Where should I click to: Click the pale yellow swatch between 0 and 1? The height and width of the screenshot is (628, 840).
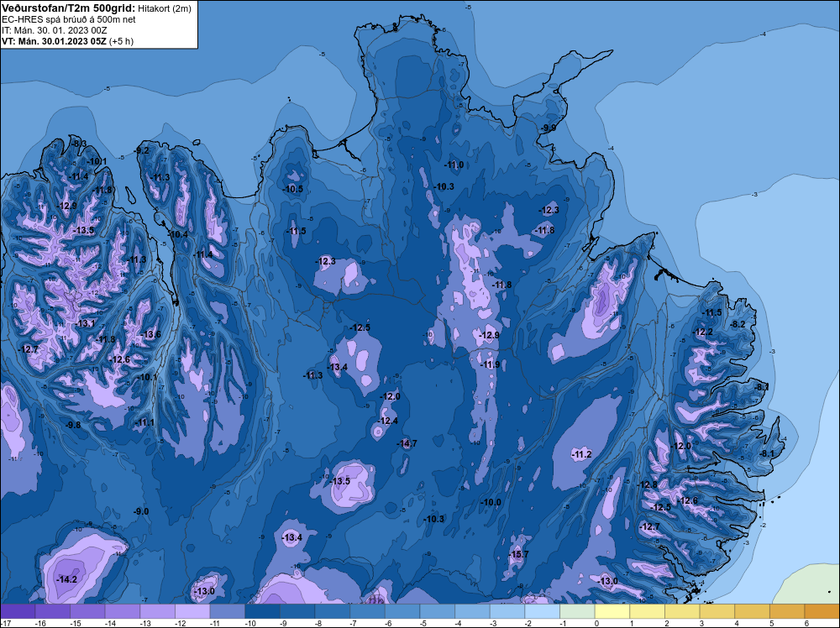point(612,611)
